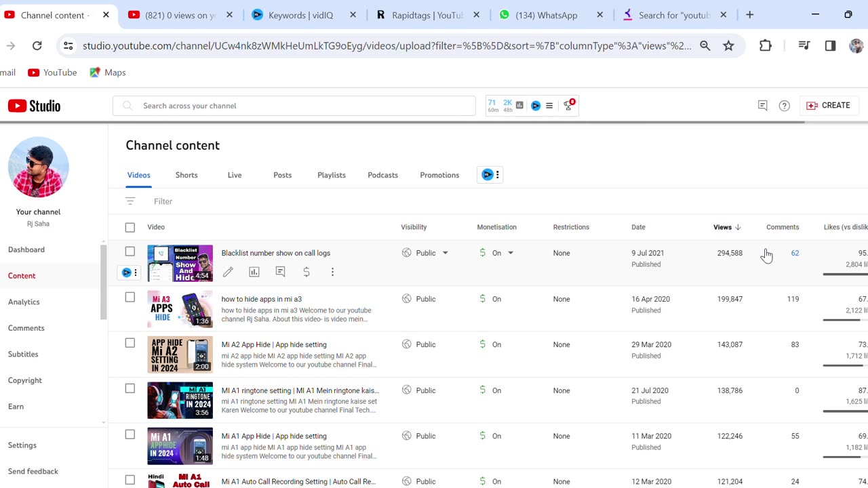The width and height of the screenshot is (868, 488).
Task: Tick checkbox for Mi A1 App Hide video
Action: tap(130, 434)
